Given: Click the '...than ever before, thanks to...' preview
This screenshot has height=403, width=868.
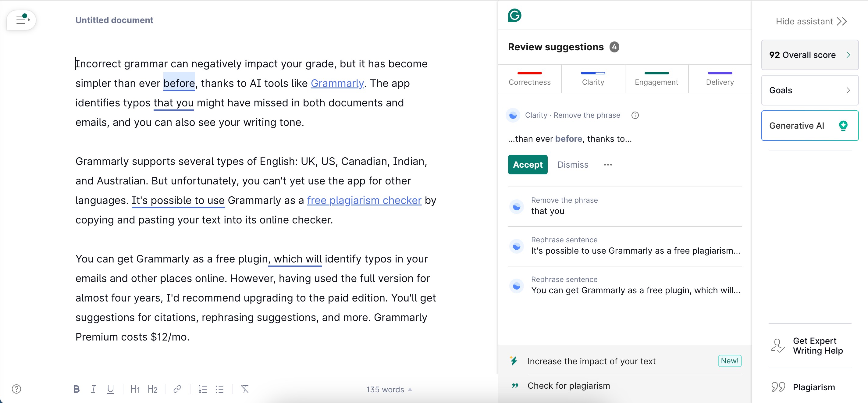Looking at the screenshot, I should [569, 139].
